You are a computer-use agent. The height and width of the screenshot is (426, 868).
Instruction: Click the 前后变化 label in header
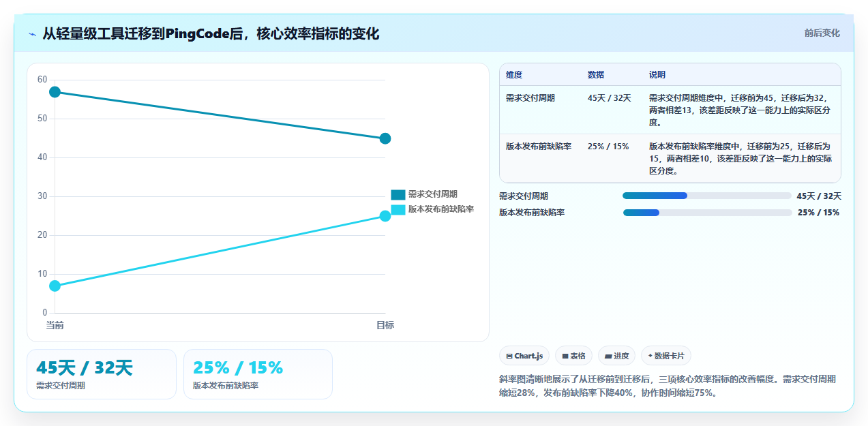pos(822,33)
